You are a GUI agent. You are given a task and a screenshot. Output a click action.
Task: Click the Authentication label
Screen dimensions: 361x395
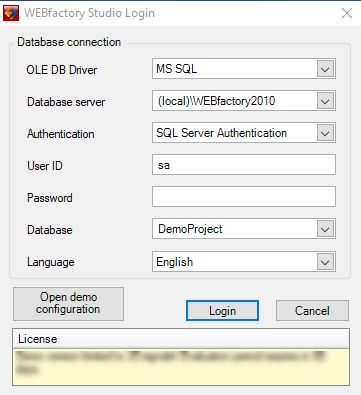click(61, 134)
